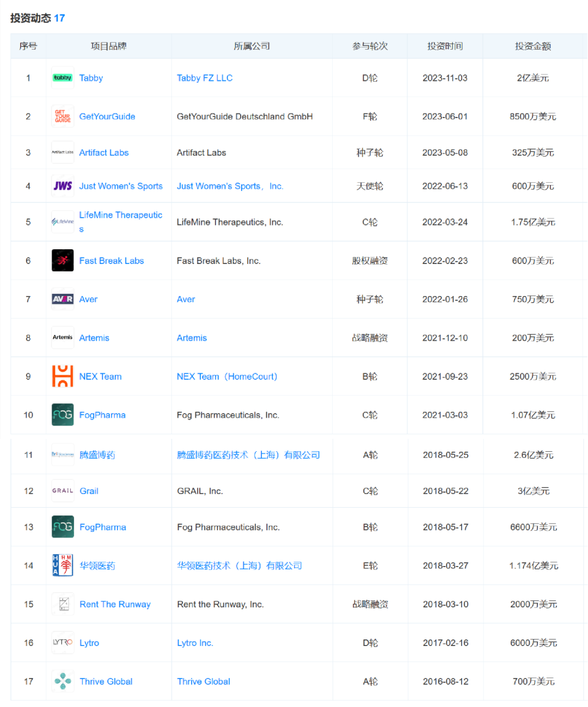Screen dimensions: 588x707
Task: Click the Fast Break Labs logo icon
Action: 63,261
